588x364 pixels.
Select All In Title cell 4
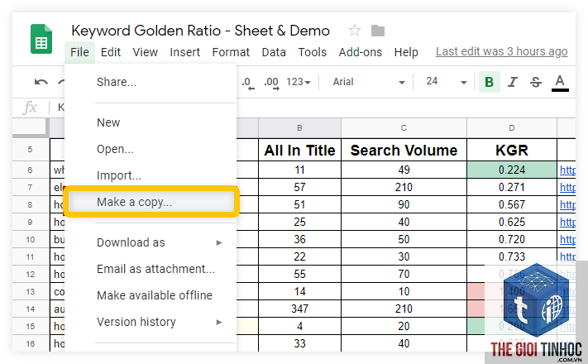point(299,326)
